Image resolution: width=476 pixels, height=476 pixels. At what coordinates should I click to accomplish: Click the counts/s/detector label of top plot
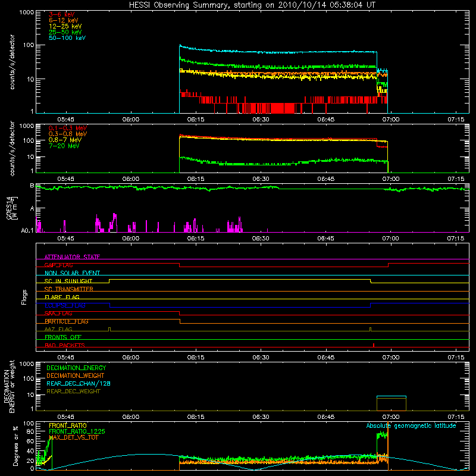[12, 62]
